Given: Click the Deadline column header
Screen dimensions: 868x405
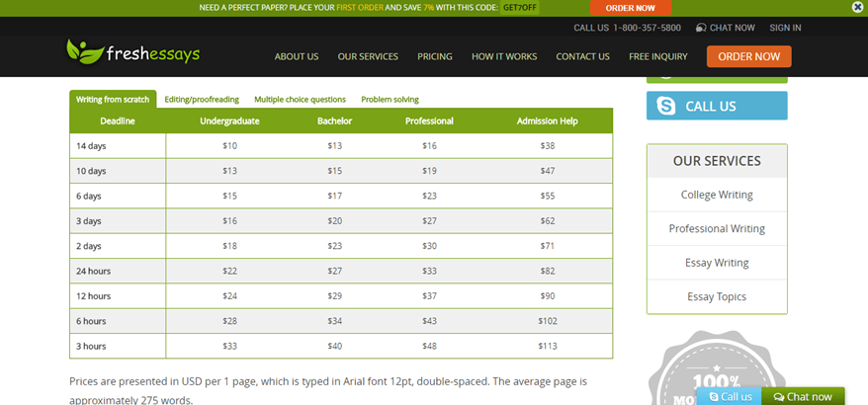Looking at the screenshot, I should [x=118, y=121].
